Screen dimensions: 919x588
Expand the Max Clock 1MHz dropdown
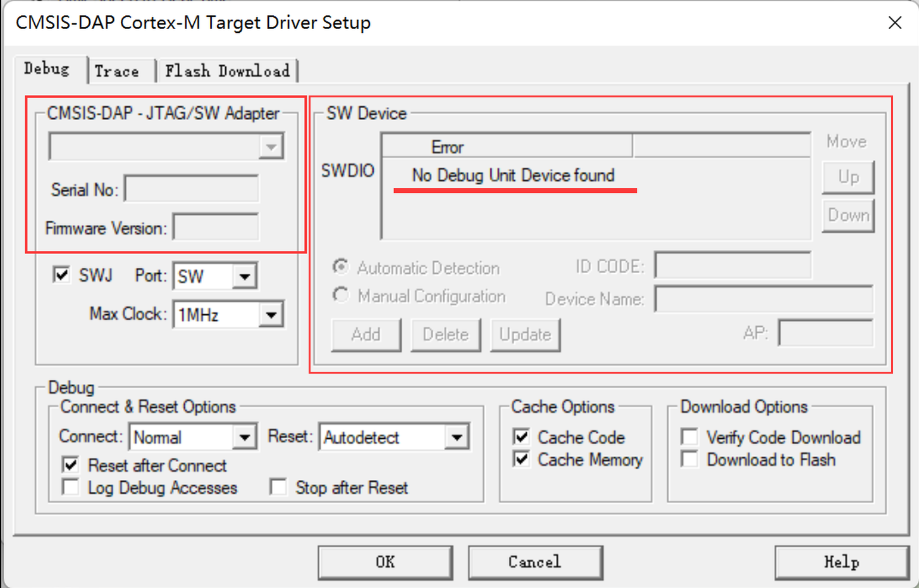[x=271, y=315]
